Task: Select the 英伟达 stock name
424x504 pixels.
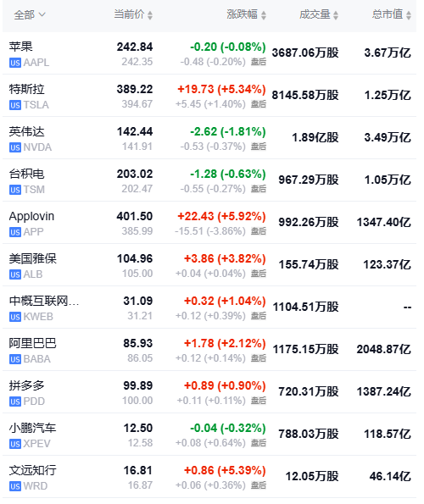Action: click(x=26, y=132)
